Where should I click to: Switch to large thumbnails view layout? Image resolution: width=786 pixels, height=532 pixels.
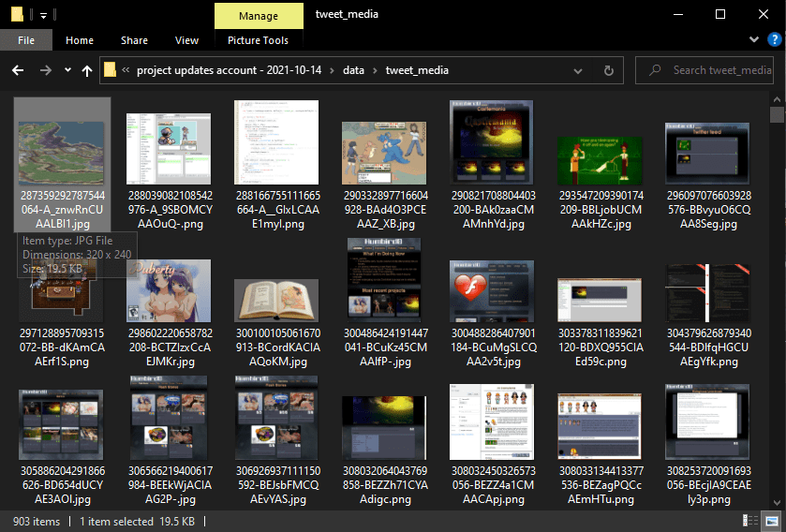pos(773,520)
